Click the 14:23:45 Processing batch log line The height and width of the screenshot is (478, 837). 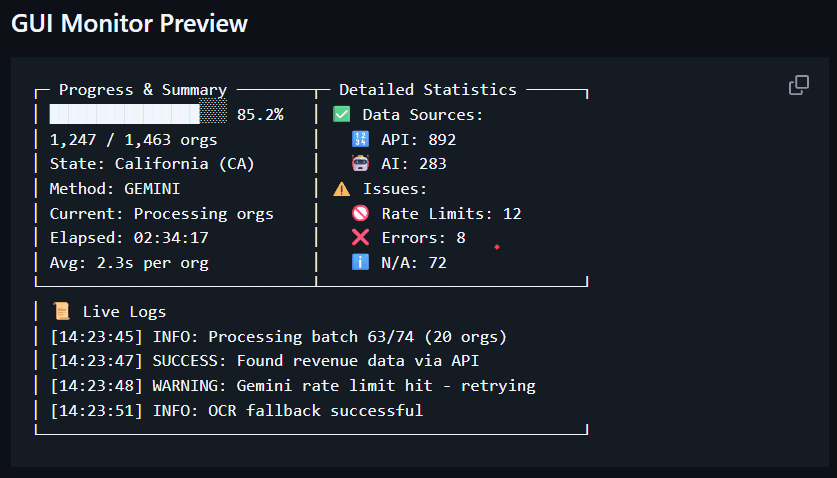coord(278,337)
